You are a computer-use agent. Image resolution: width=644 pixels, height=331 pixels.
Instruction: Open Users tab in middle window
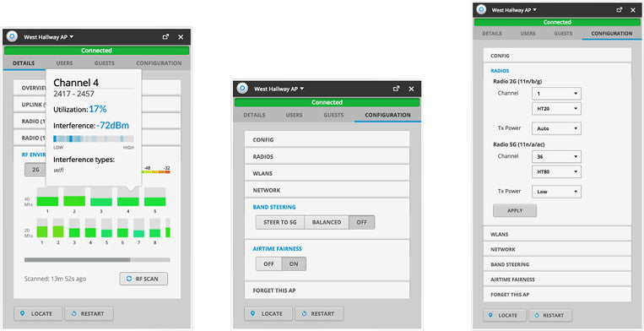click(294, 115)
